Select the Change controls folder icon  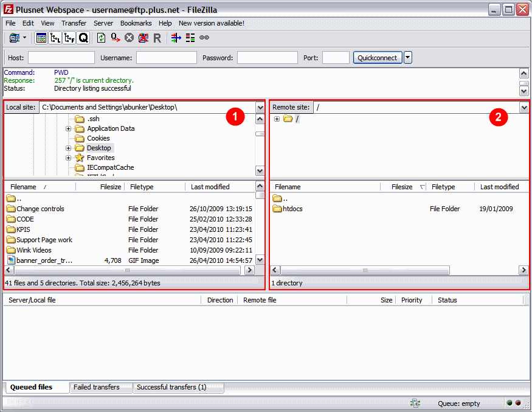11,209
